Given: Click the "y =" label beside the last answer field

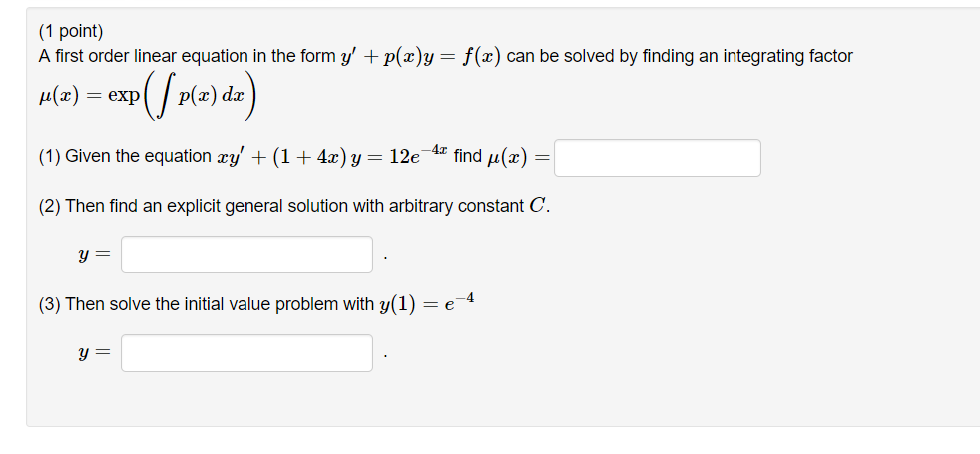Looking at the screenshot, I should 94,354.
